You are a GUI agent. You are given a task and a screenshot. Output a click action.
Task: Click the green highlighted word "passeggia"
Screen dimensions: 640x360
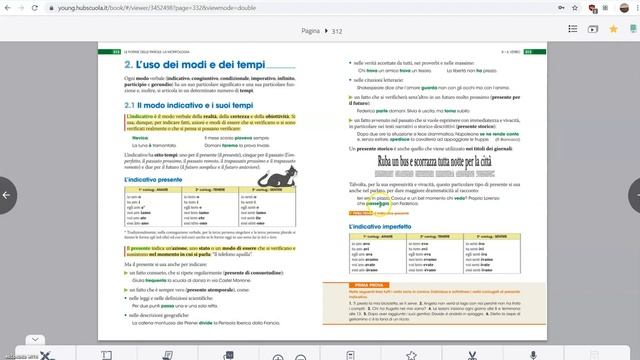pos(378,203)
